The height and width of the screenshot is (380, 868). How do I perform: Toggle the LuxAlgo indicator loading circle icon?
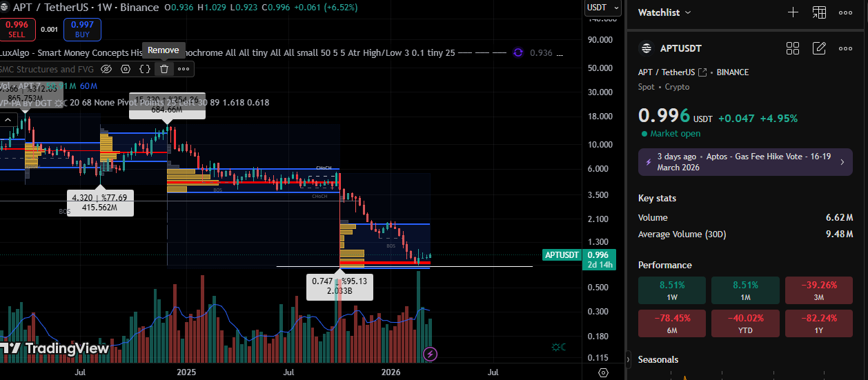click(518, 53)
